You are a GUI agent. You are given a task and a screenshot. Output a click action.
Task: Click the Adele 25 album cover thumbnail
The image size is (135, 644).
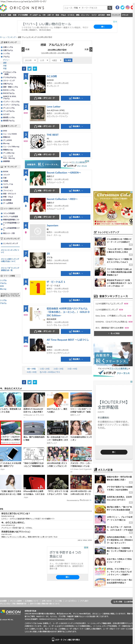(x=38, y=260)
